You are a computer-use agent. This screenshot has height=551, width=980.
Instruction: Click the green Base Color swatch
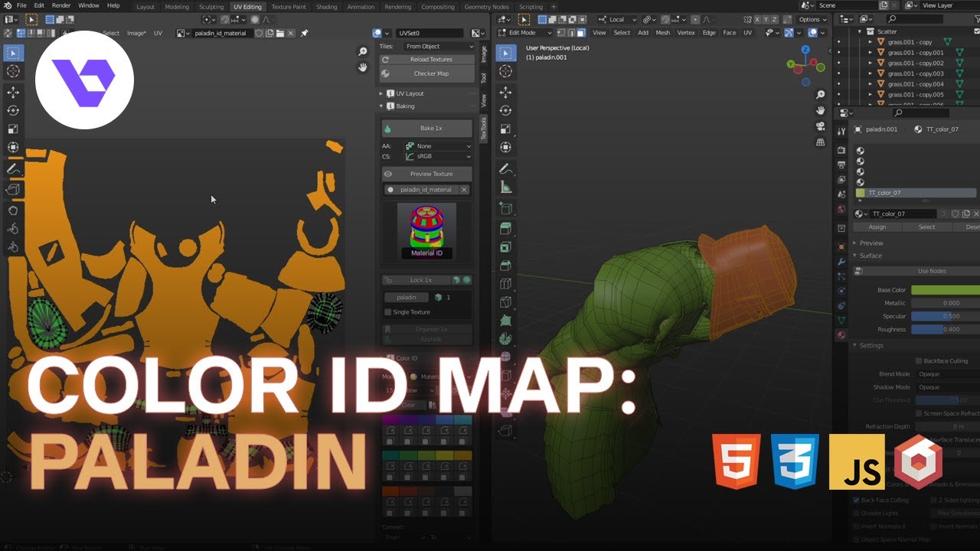946,290
